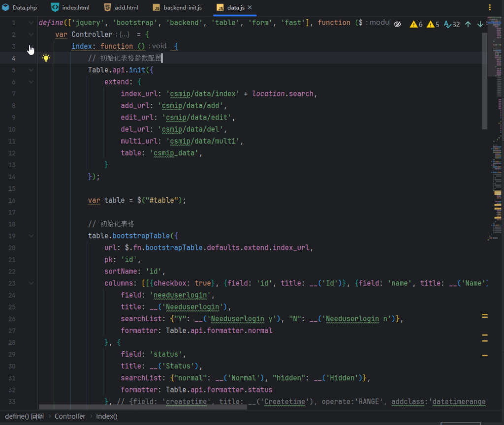Expand the folded {...} hint after Controller
504x425 pixels.
[124, 34]
